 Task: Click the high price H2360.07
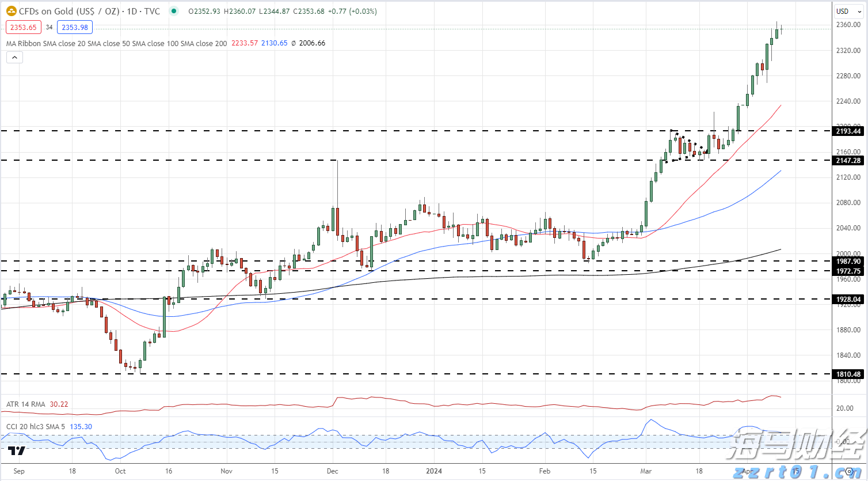[x=240, y=11]
